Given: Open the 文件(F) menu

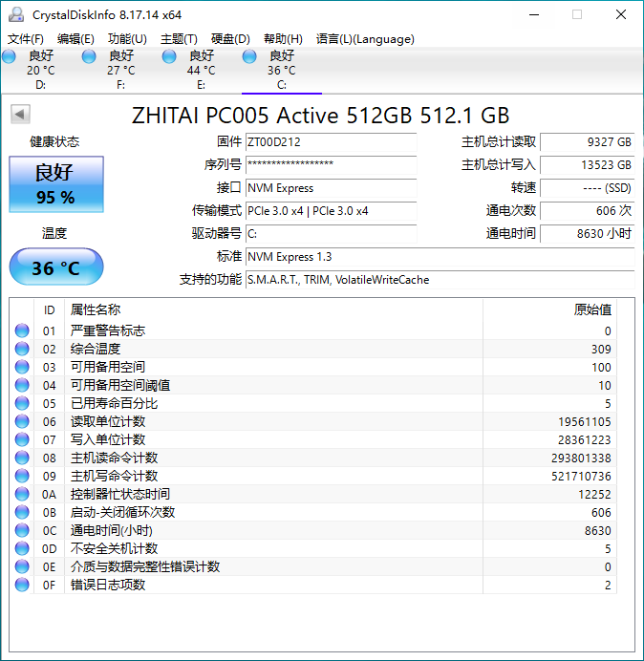Looking at the screenshot, I should pyautogui.click(x=26, y=39).
